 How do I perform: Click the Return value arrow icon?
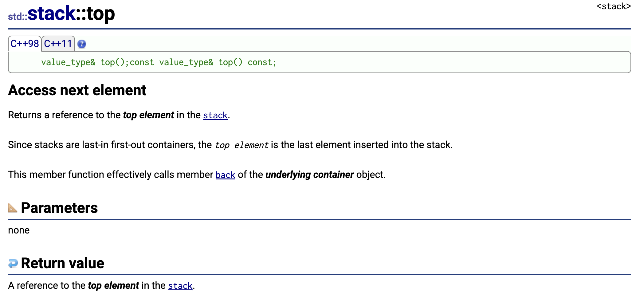pos(13,263)
